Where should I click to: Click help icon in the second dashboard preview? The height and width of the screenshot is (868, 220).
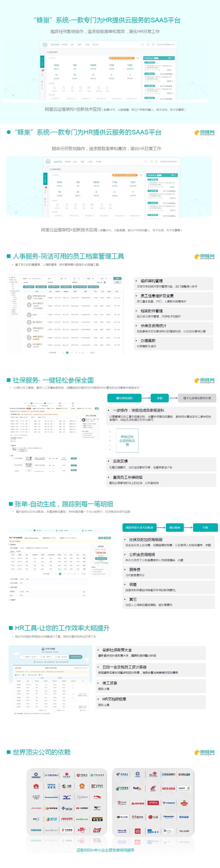coord(151,161)
